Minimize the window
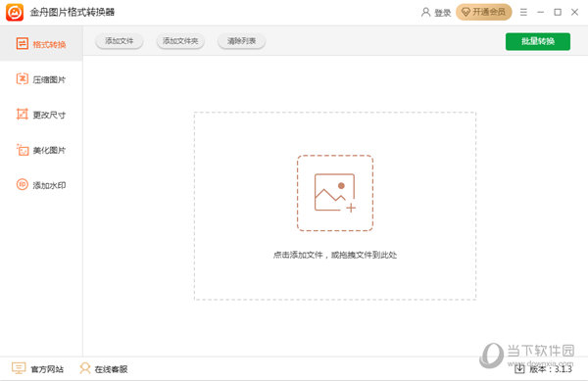 point(540,13)
